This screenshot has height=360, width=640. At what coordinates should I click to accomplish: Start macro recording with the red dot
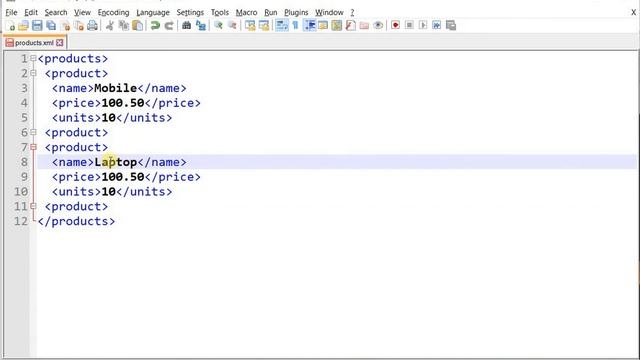tap(395, 26)
